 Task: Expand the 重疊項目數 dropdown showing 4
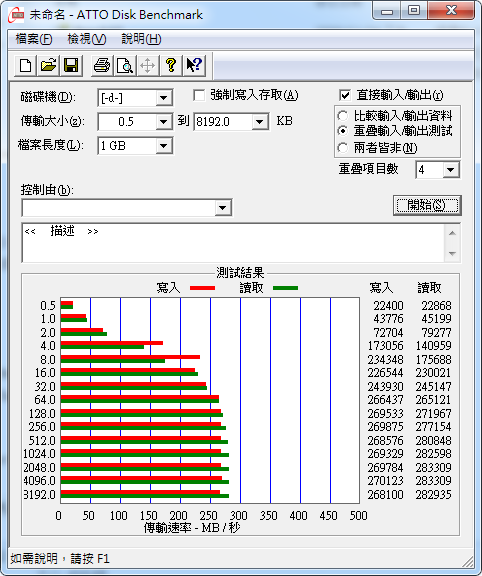[450, 170]
